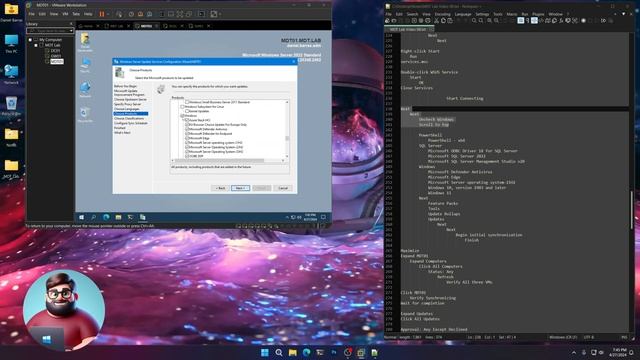This screenshot has width=640, height=360.
Task: Click scroll-up arrow of Products list
Action: click(x=287, y=102)
